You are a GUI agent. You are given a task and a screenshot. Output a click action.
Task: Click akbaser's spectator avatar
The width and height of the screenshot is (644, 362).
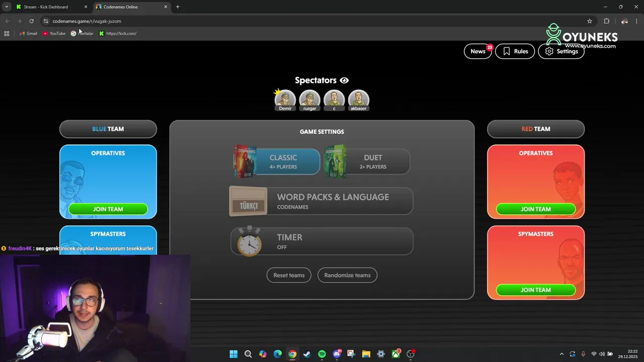pos(359,100)
